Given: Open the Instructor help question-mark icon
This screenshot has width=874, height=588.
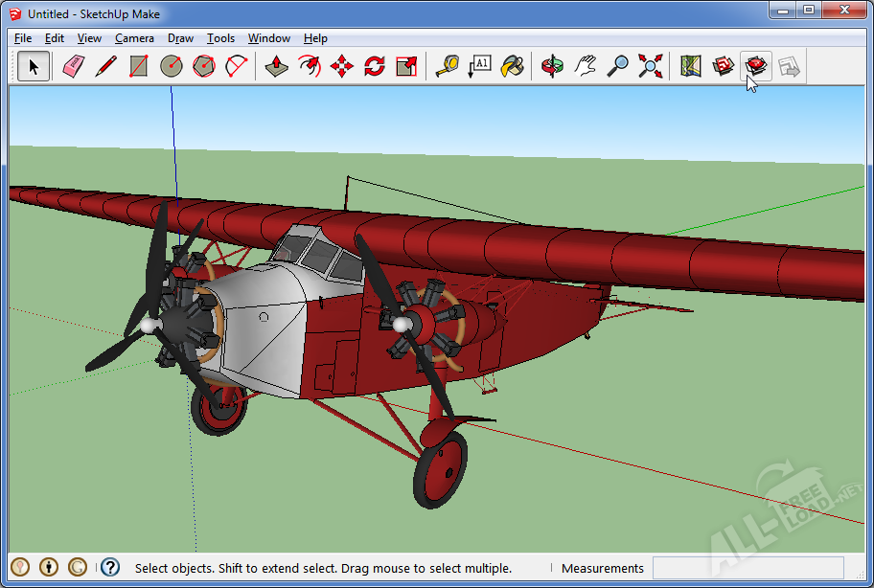Looking at the screenshot, I should pos(110,568).
